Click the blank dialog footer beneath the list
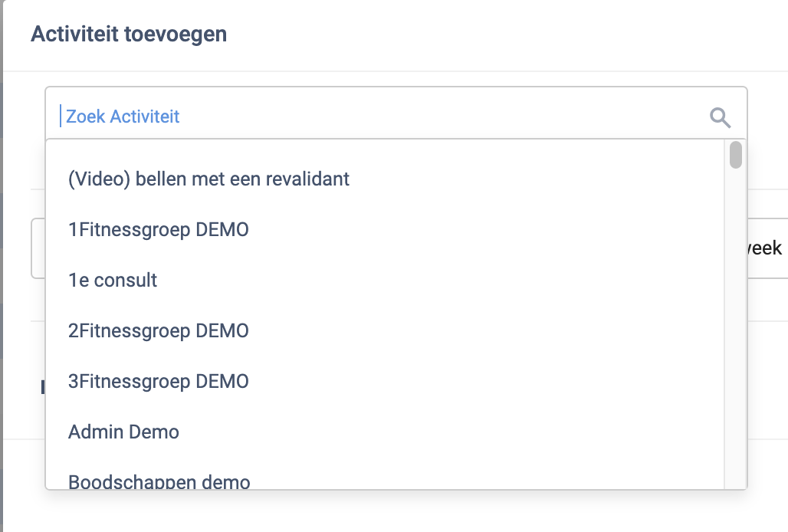The width and height of the screenshot is (788, 532). click(x=383, y=511)
